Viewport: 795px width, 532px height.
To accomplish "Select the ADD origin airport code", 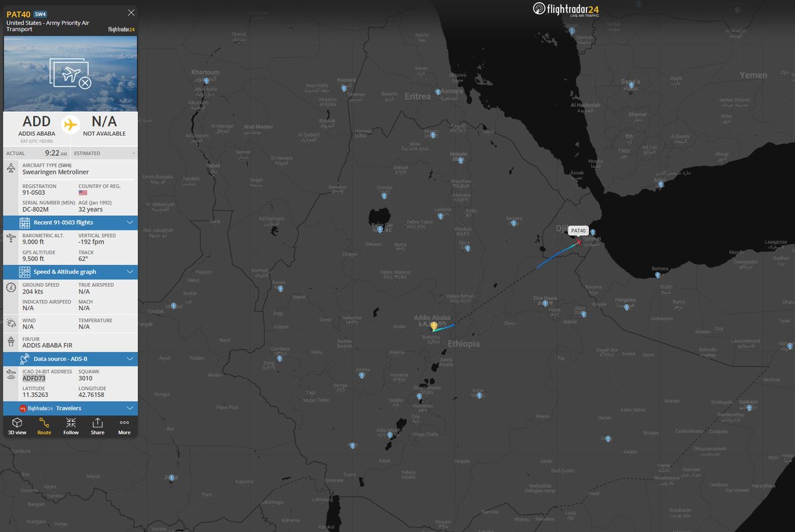I will (36, 121).
